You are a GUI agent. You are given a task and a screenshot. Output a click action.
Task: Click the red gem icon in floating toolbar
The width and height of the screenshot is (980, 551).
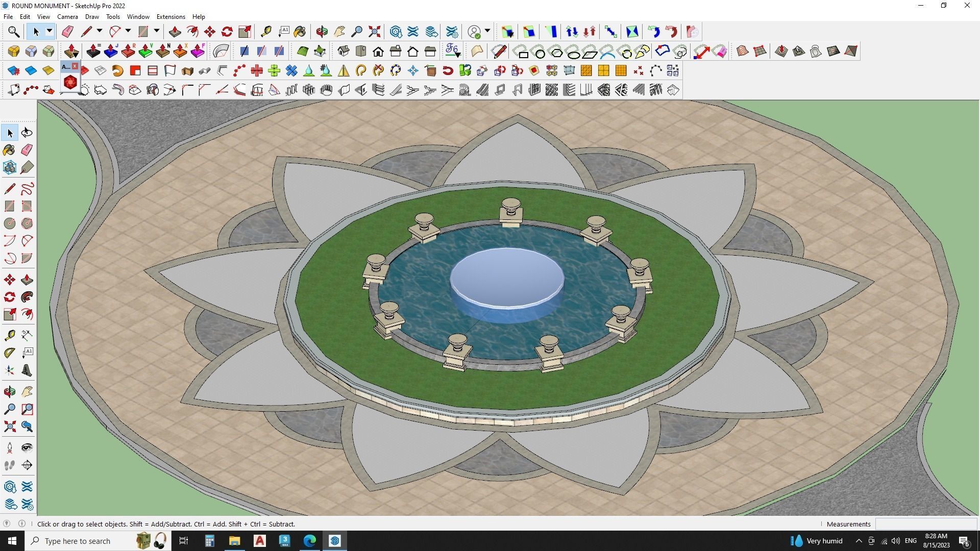[70, 82]
